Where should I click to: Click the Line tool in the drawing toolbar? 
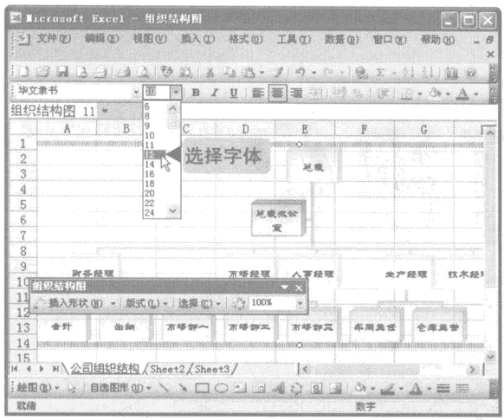click(165, 388)
